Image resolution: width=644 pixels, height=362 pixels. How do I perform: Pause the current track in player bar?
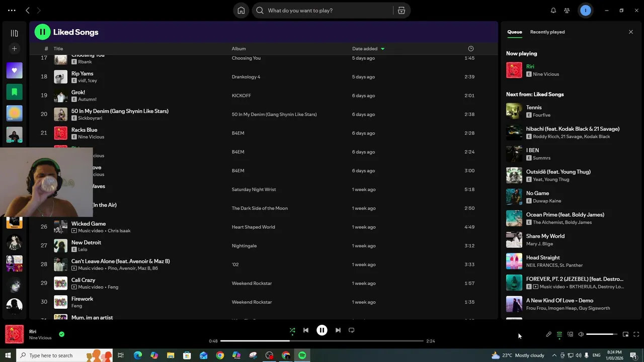click(x=322, y=330)
